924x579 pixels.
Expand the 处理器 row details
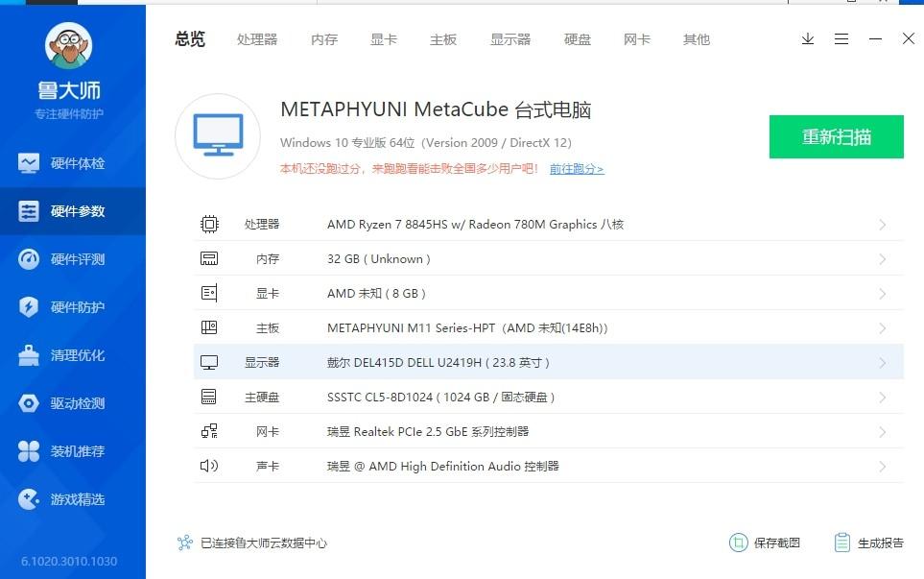point(882,223)
